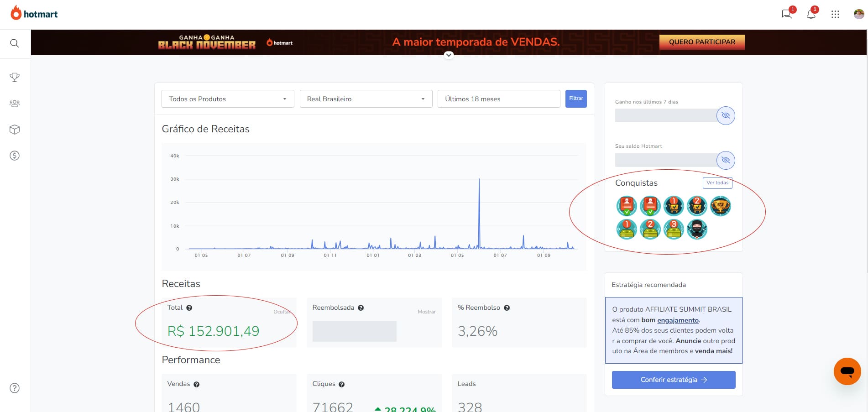Open the notifications bell icon
The image size is (868, 412).
tap(811, 14)
